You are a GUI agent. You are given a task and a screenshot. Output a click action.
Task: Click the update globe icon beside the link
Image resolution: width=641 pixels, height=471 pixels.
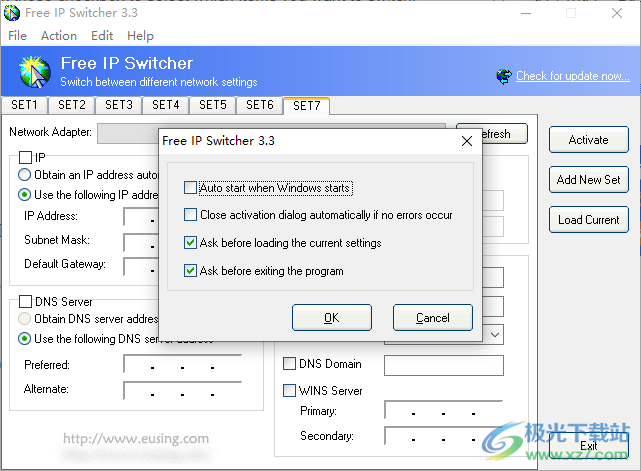[504, 76]
